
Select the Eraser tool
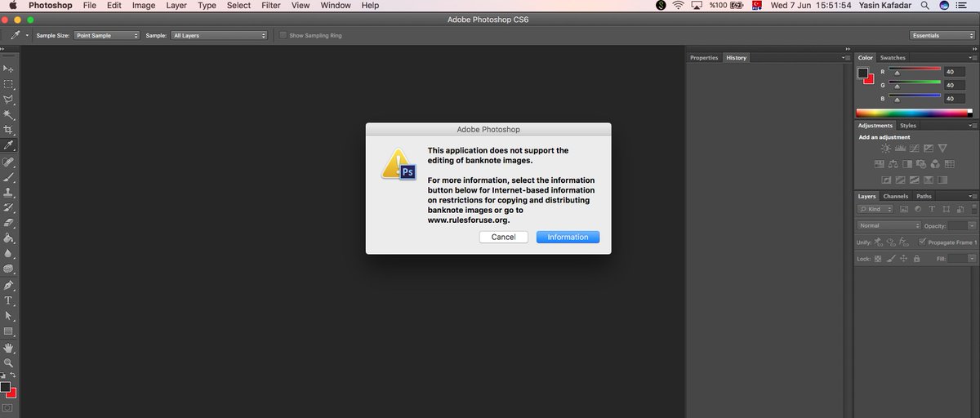pyautogui.click(x=8, y=223)
